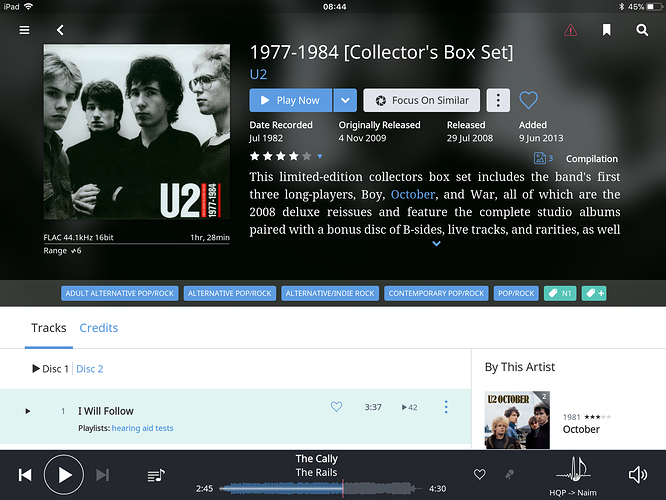This screenshot has width=666, height=500.
Task: Click the Compilation label
Action: coord(592,158)
